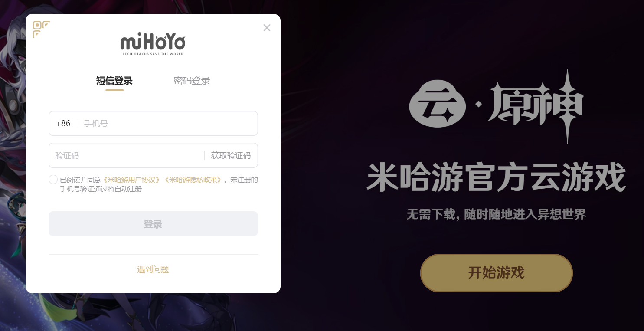The image size is (644, 331).
Task: Select the 短信登录 tab
Action: [114, 81]
